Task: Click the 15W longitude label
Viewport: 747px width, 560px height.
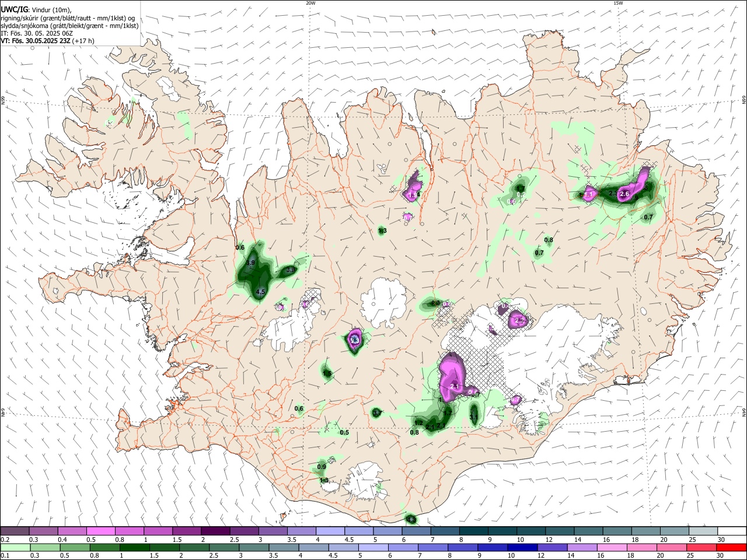Action: tap(618, 2)
